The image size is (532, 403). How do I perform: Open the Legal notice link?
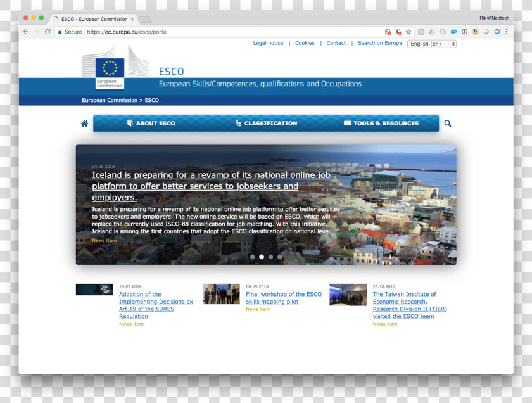[268, 43]
